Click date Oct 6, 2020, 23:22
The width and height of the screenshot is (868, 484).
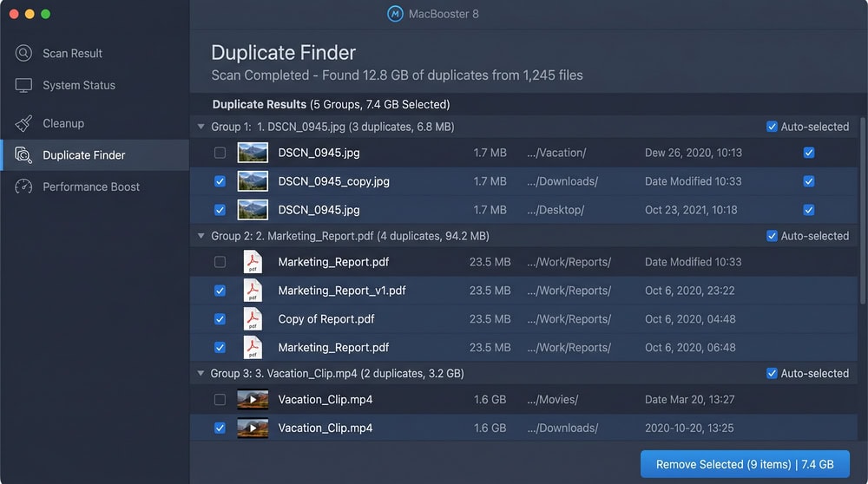click(690, 291)
